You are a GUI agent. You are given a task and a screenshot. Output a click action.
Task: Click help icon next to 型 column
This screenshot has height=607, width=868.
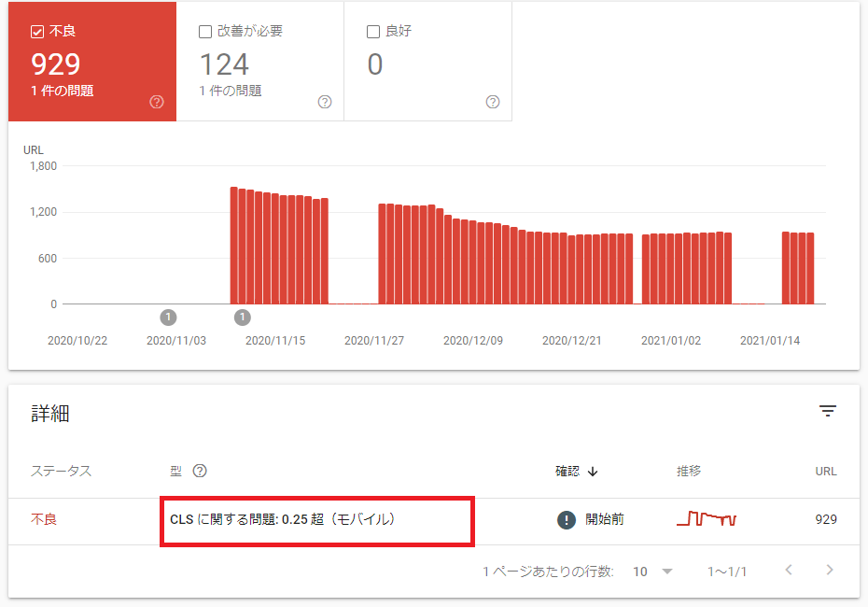tap(200, 471)
